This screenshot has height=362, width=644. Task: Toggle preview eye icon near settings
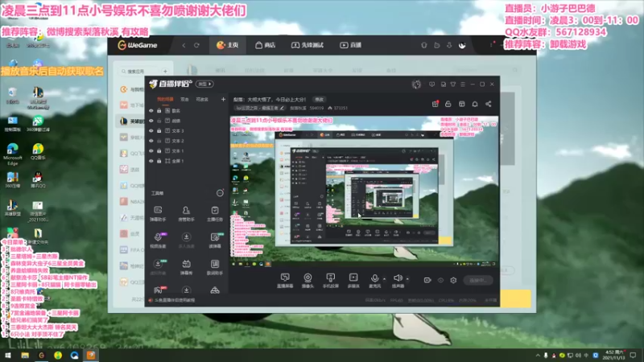point(440,280)
